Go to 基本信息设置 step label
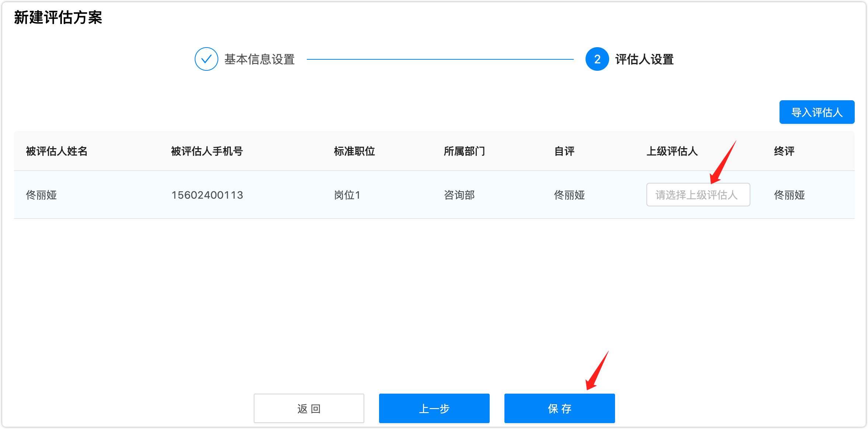The width and height of the screenshot is (868, 429). [x=260, y=59]
